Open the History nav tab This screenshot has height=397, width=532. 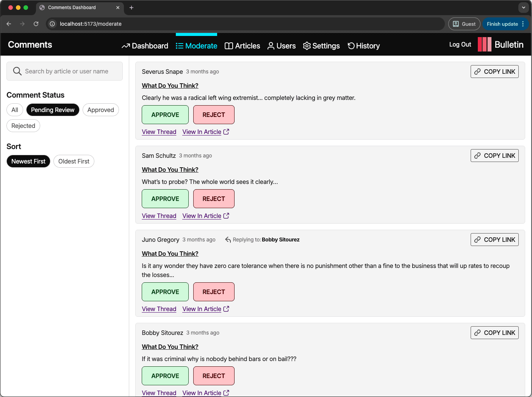pos(363,46)
